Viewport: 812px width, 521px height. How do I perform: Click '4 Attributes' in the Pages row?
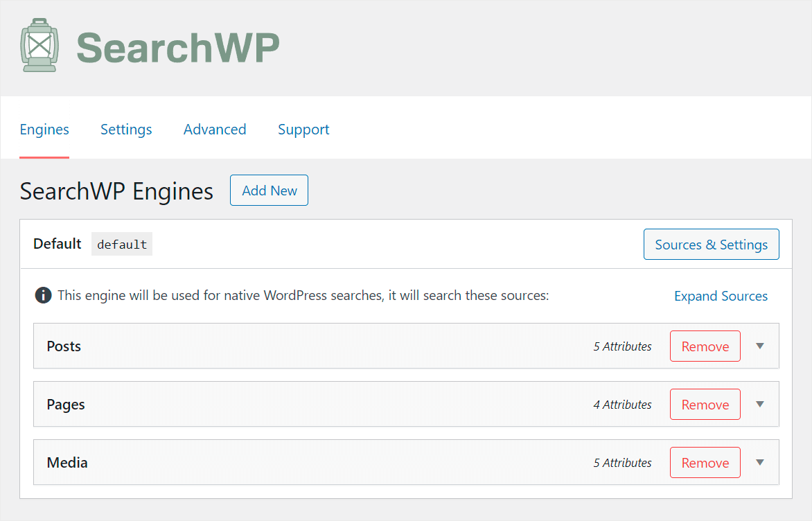click(622, 405)
